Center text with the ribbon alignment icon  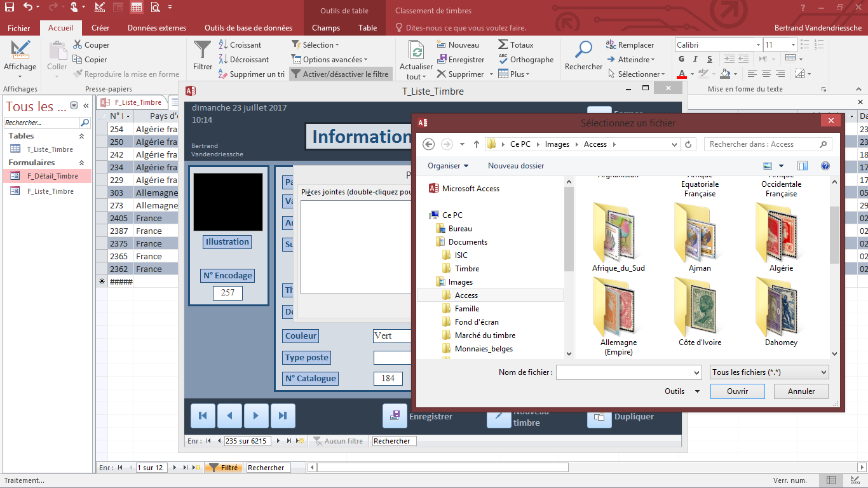coord(766,74)
